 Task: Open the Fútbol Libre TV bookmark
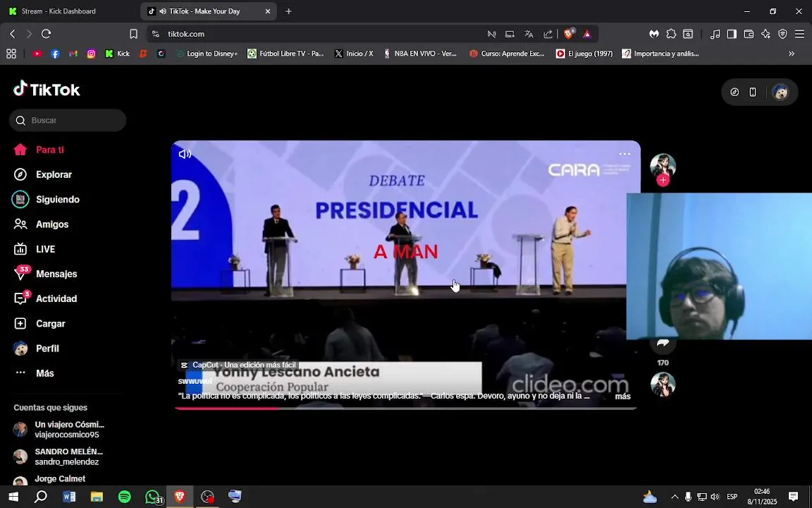pyautogui.click(x=285, y=54)
